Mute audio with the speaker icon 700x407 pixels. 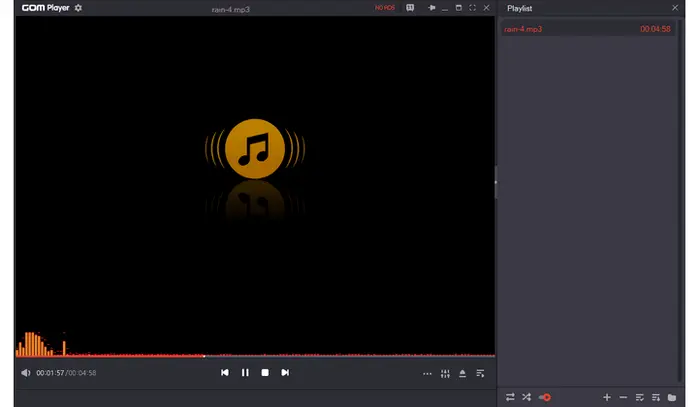[x=26, y=373]
